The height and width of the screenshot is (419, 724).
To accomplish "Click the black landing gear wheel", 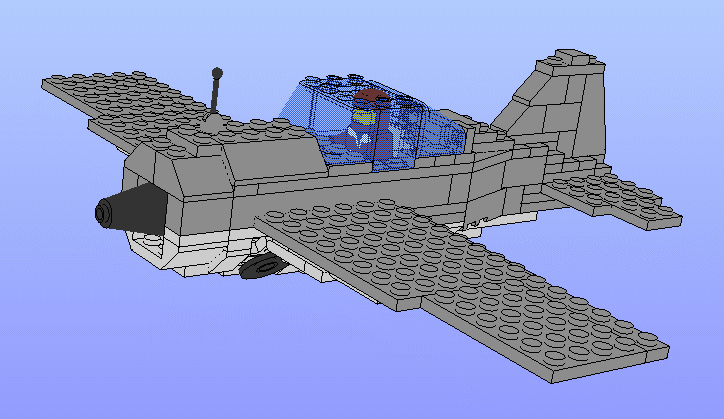I will pyautogui.click(x=262, y=267).
